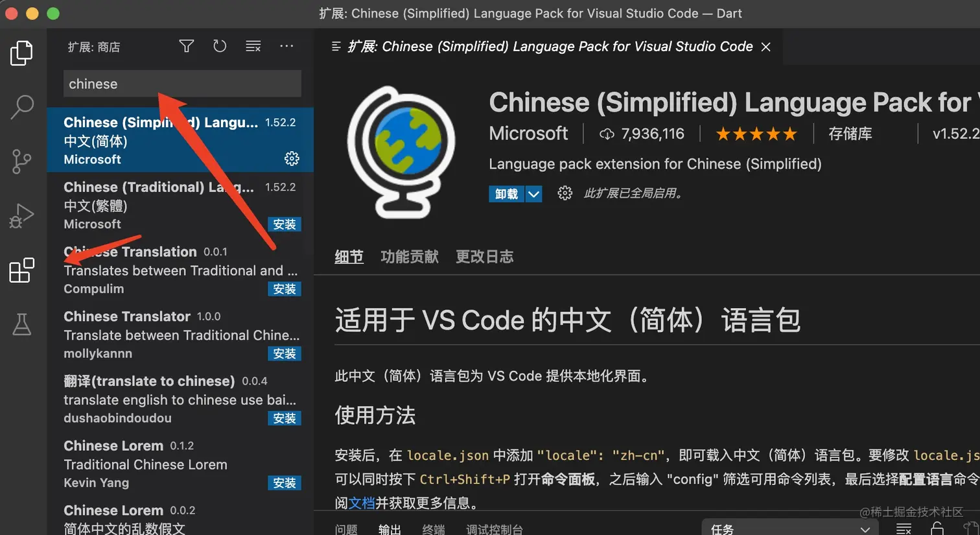The height and width of the screenshot is (535, 980).
Task: Select Chinese Lorem 0.0.2 list entry
Action: (180, 516)
